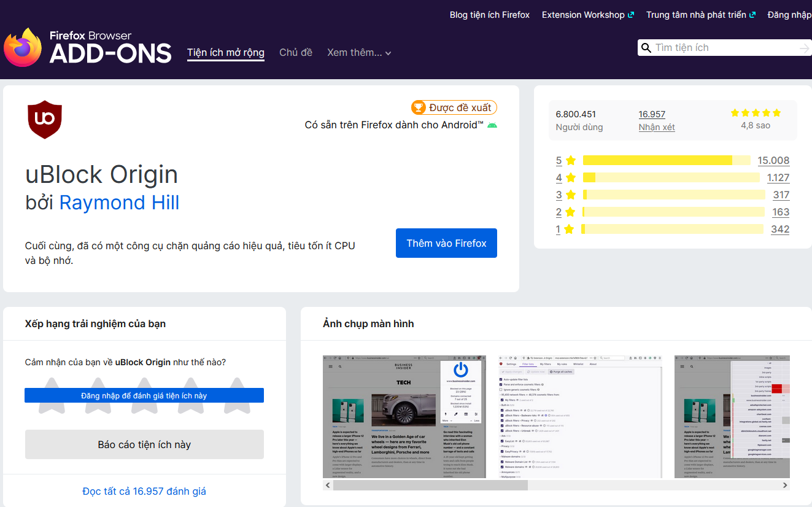
Task: Open the third screenshot on the right
Action: tap(732, 416)
